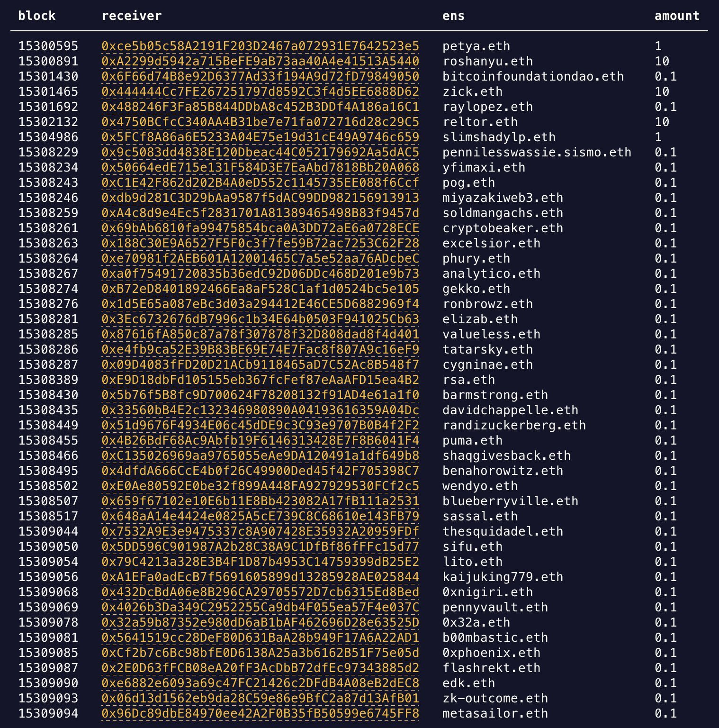Viewport: 719px width, 728px height.
Task: Select block number 15309094
Action: tap(48, 713)
